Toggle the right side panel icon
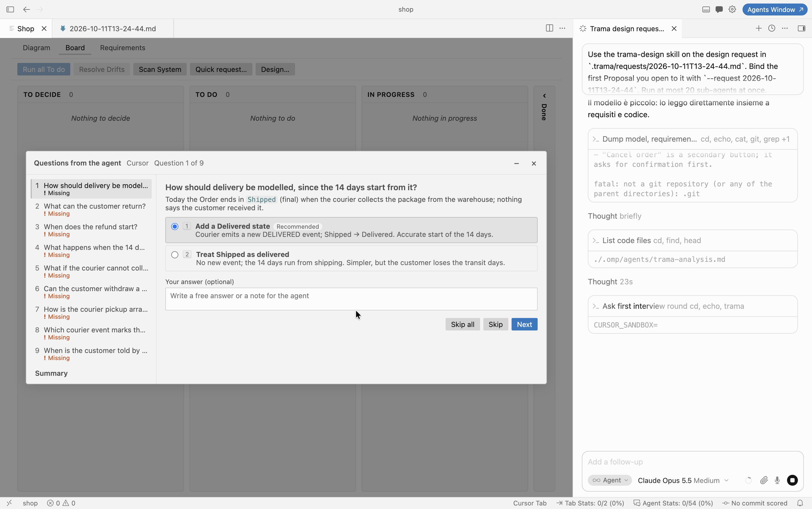Viewport: 812px width, 509px height. (802, 28)
